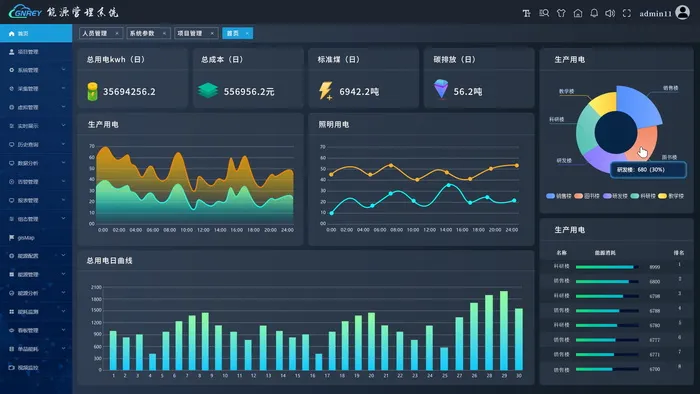Open the search icon in top bar
The width and height of the screenshot is (700, 394).
(544, 13)
